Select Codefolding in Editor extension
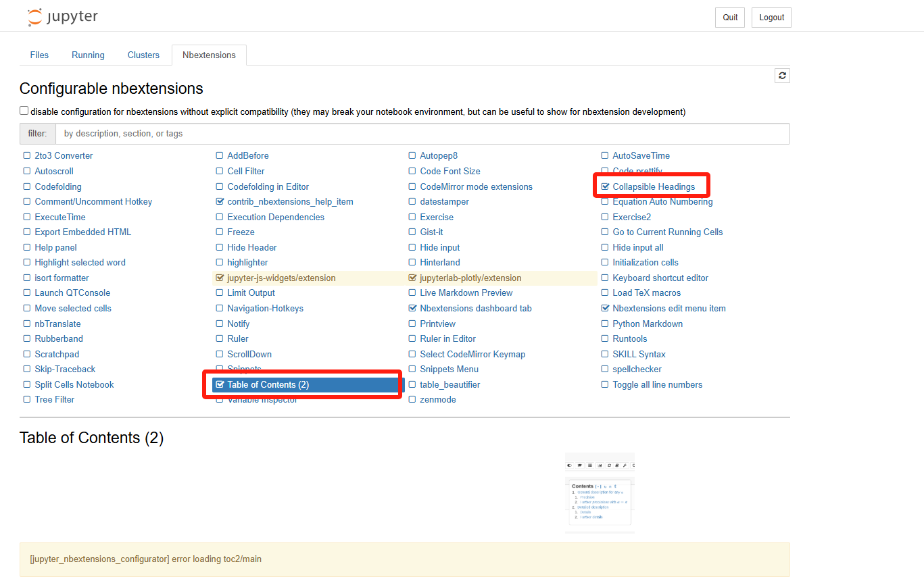 pyautogui.click(x=268, y=186)
